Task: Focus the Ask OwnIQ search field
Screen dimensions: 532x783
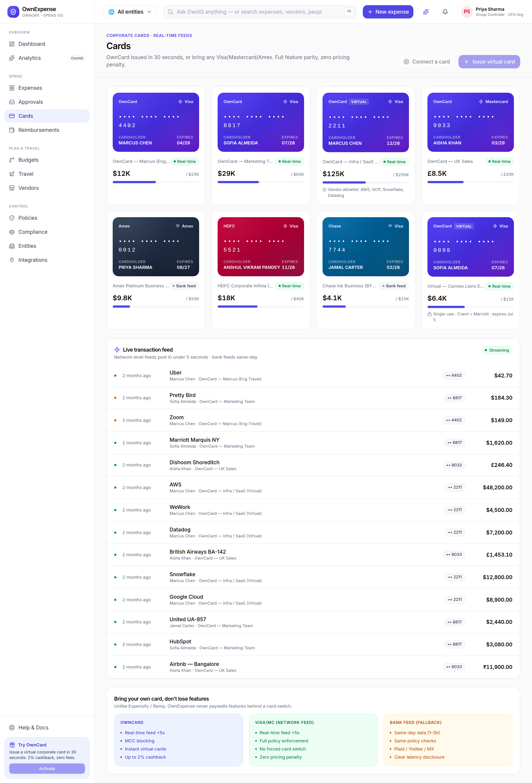Action: pyautogui.click(x=259, y=12)
